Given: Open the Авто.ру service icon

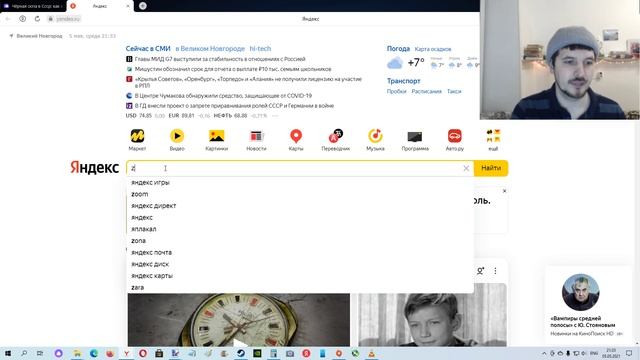Looking at the screenshot, I should (454, 136).
